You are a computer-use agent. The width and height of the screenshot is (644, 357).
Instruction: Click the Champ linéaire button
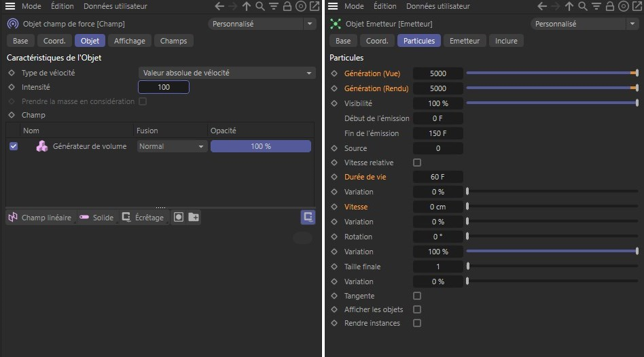[x=39, y=218]
